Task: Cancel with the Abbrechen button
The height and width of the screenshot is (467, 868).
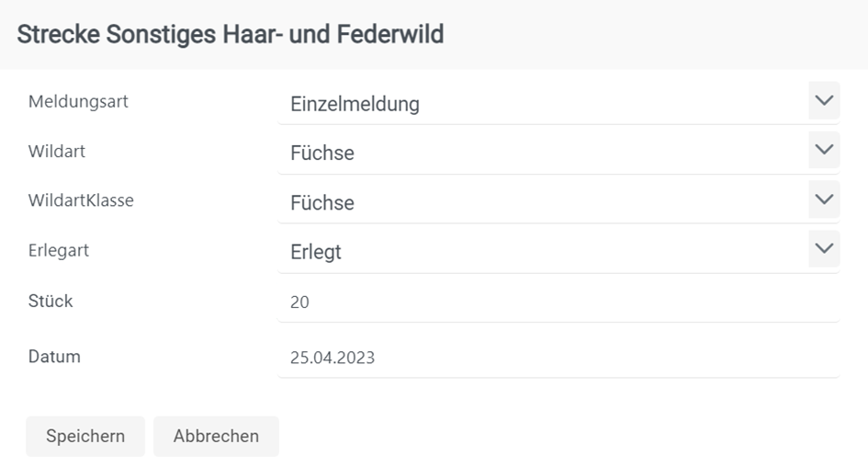Action: [216, 437]
